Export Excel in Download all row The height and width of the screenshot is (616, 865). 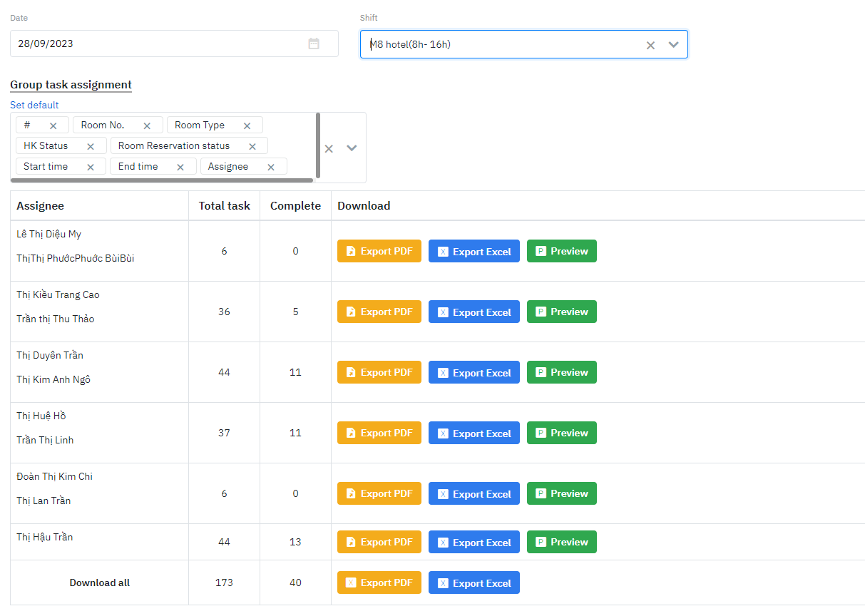click(x=474, y=582)
